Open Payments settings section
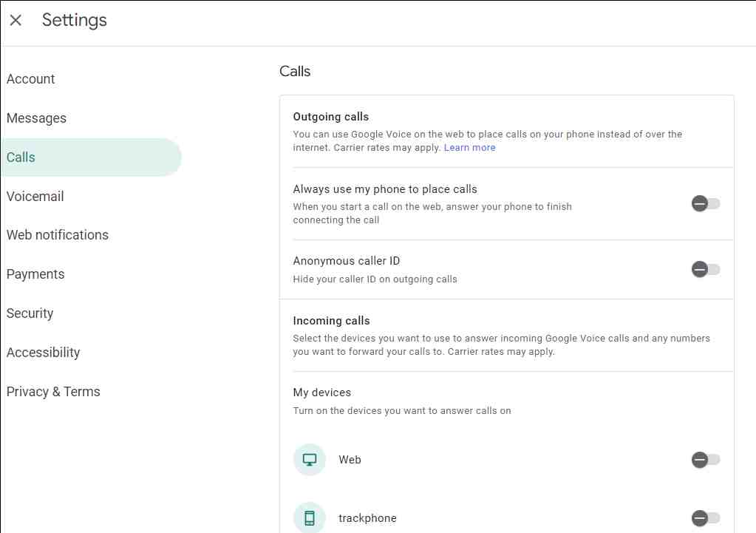 click(35, 274)
